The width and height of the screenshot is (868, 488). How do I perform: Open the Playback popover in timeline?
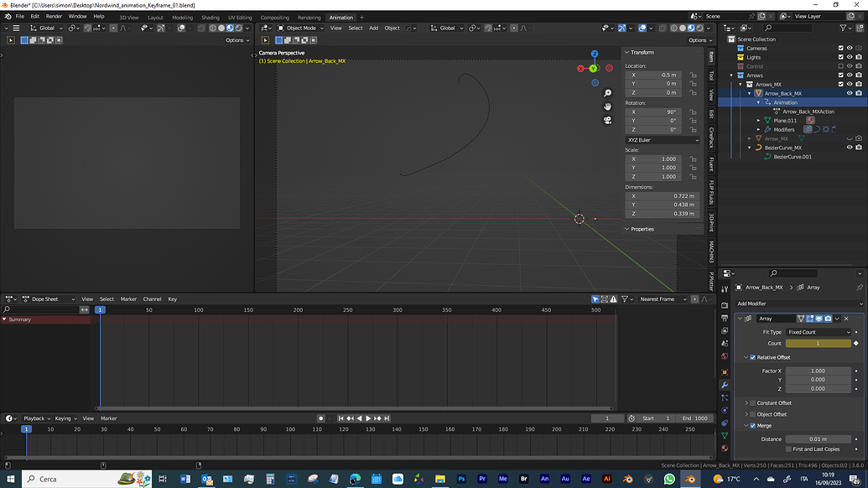[37, 419]
